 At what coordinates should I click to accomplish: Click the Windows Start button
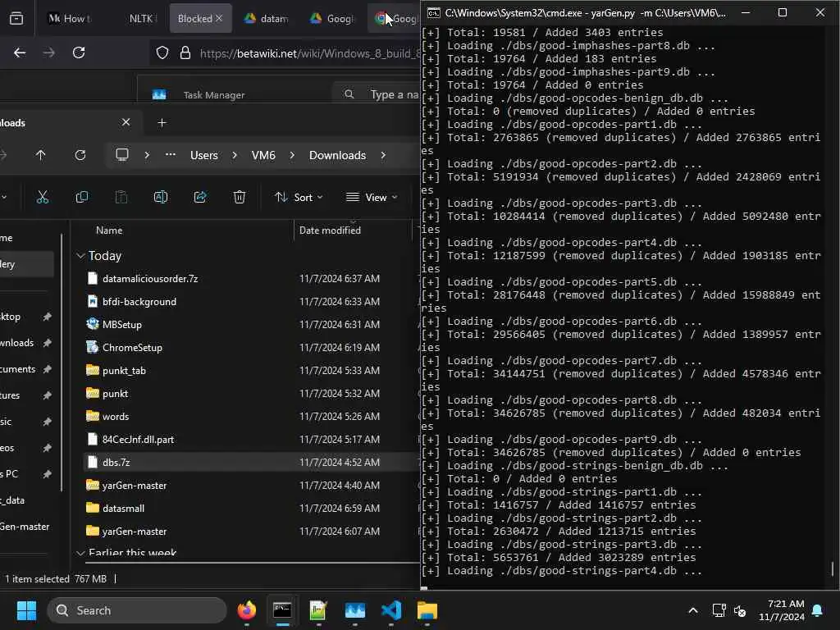tap(26, 610)
